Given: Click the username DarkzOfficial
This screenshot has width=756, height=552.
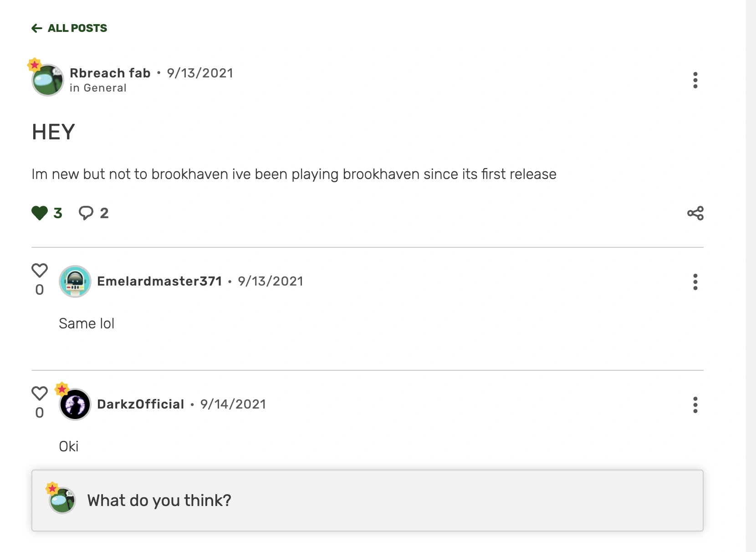Looking at the screenshot, I should pyautogui.click(x=141, y=404).
